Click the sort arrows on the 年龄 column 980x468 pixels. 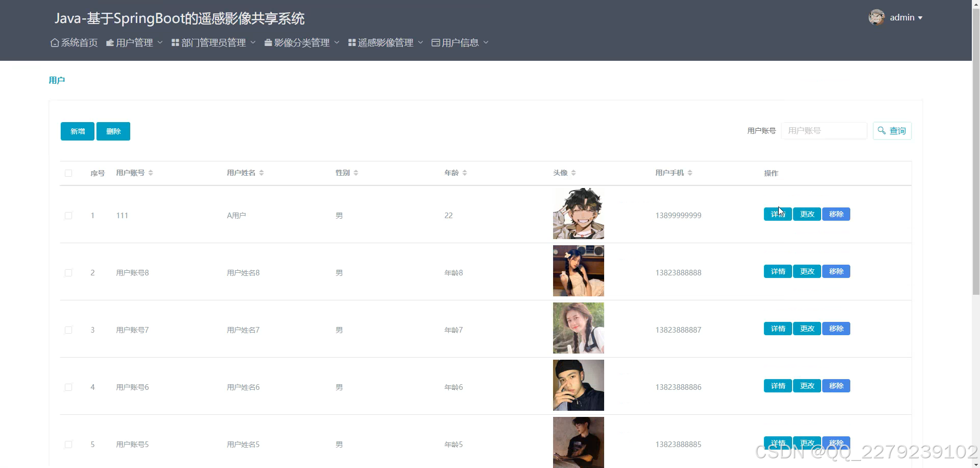465,173
